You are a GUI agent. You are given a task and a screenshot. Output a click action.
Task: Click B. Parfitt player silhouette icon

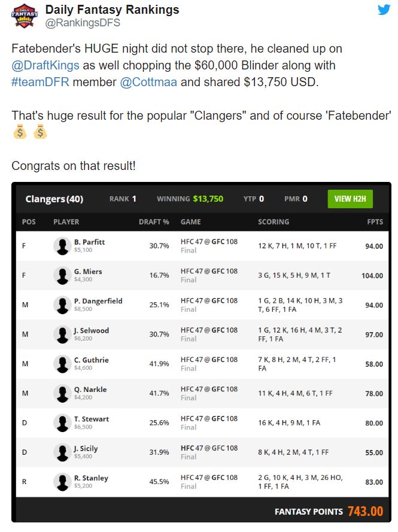click(x=62, y=245)
